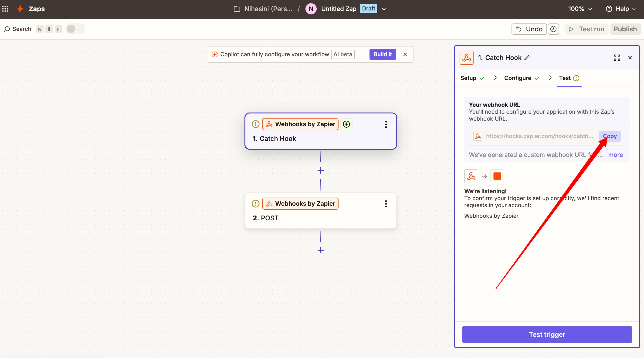Open three-dot menu on POST step
The image size is (644, 358).
pos(386,204)
